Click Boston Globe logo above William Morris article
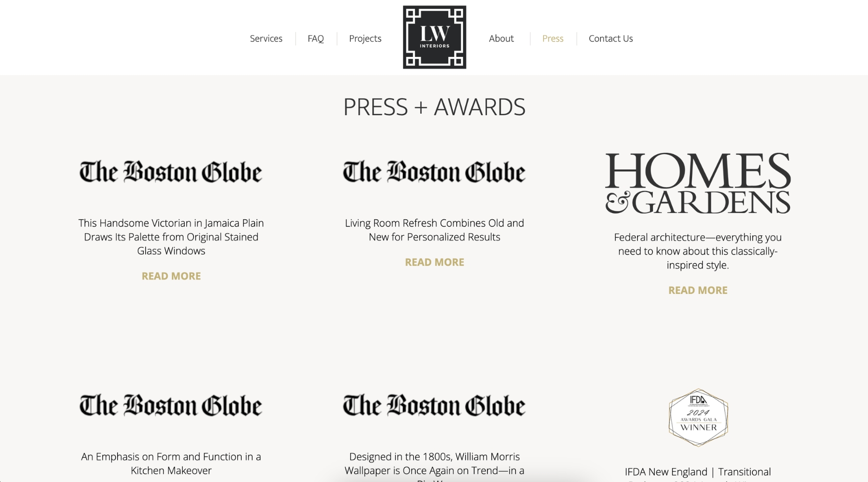The width and height of the screenshot is (868, 482). [434, 405]
